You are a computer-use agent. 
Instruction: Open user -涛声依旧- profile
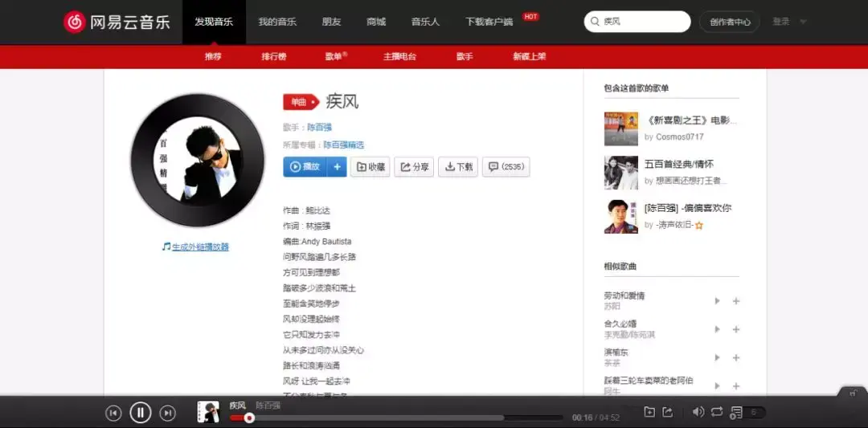(x=675, y=225)
